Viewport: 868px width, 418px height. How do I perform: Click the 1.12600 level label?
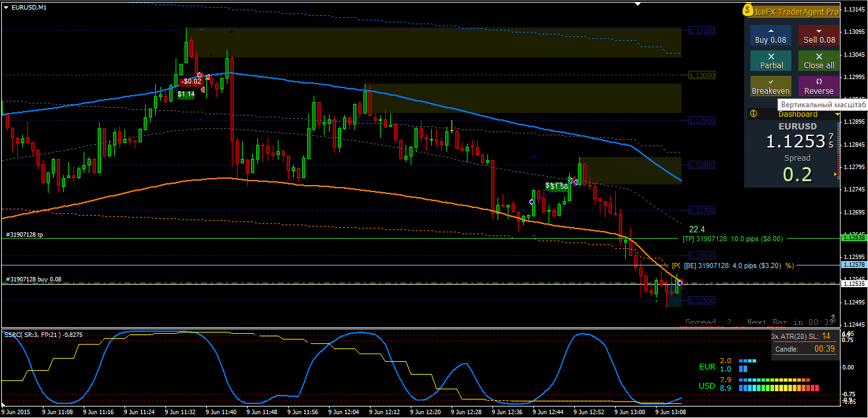coord(702,255)
